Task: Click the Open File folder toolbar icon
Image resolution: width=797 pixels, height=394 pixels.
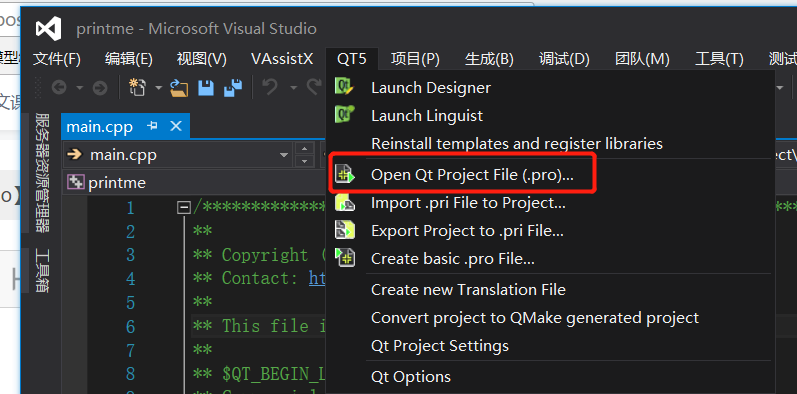Action: (179, 88)
